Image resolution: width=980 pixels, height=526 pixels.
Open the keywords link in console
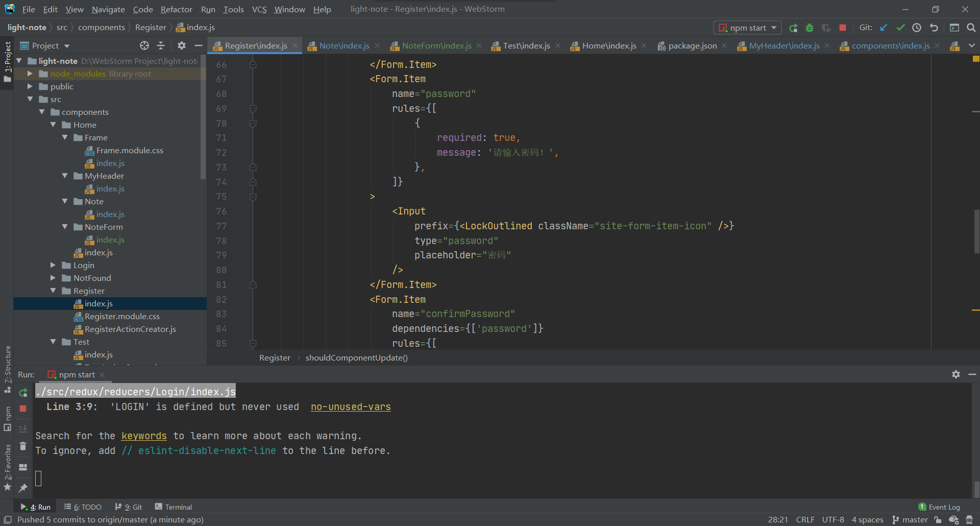144,436
